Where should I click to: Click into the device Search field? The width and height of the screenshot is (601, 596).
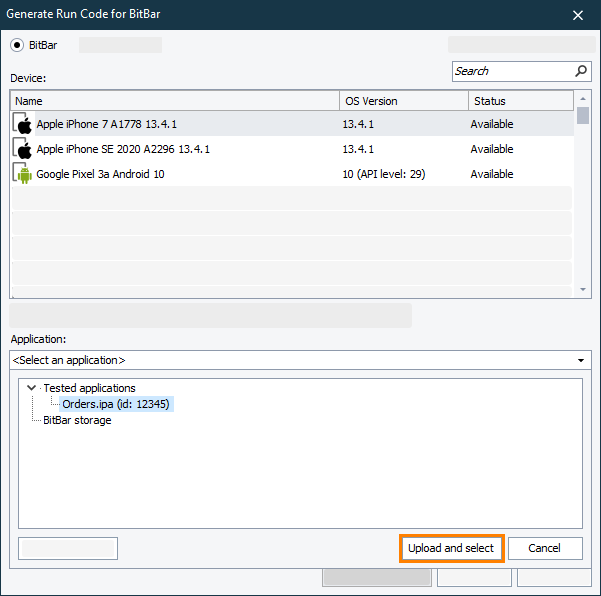pyautogui.click(x=512, y=71)
